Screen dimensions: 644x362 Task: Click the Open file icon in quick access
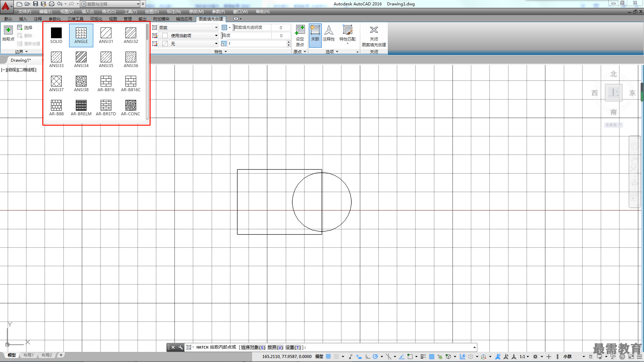pos(28,4)
